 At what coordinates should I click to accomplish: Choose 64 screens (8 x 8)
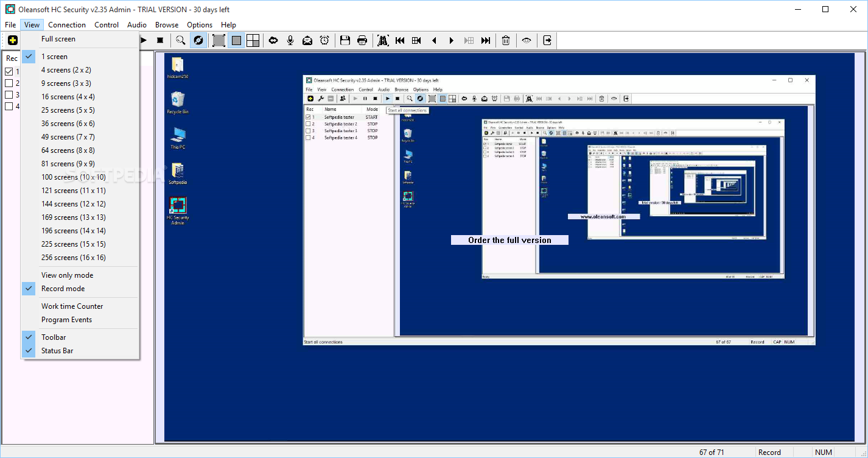click(x=80, y=150)
